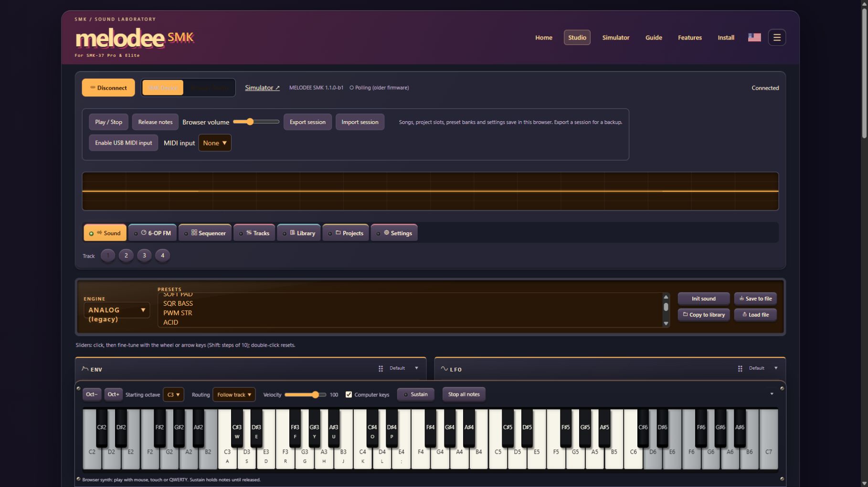Click the presets list scrollbar
This screenshot has height=487, width=868.
click(666, 310)
